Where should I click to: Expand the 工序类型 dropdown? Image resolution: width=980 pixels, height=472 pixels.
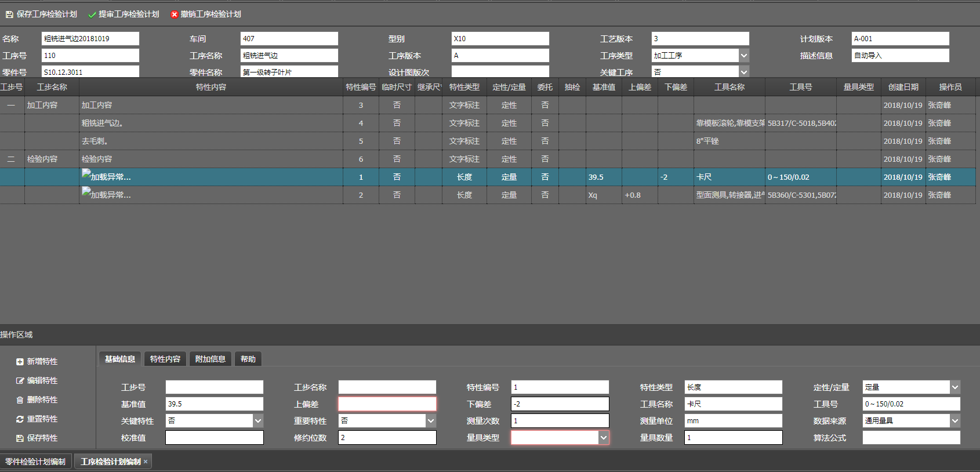(743, 56)
